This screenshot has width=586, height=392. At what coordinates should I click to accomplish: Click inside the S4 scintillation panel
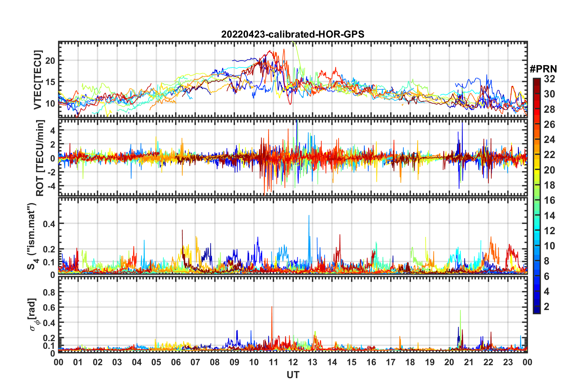point(293,236)
